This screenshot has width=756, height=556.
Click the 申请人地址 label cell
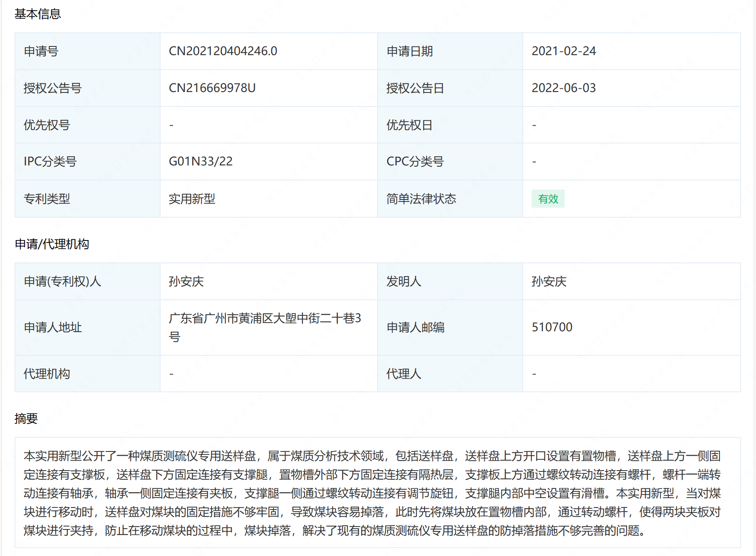(x=88, y=328)
